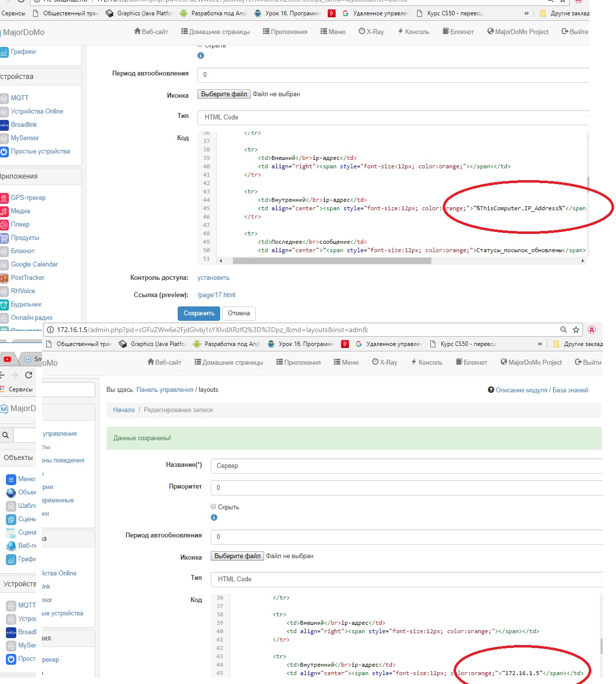The image size is (616, 684).
Task: Toggle the Скрыть checkbox under Приоритет
Action: click(x=213, y=506)
